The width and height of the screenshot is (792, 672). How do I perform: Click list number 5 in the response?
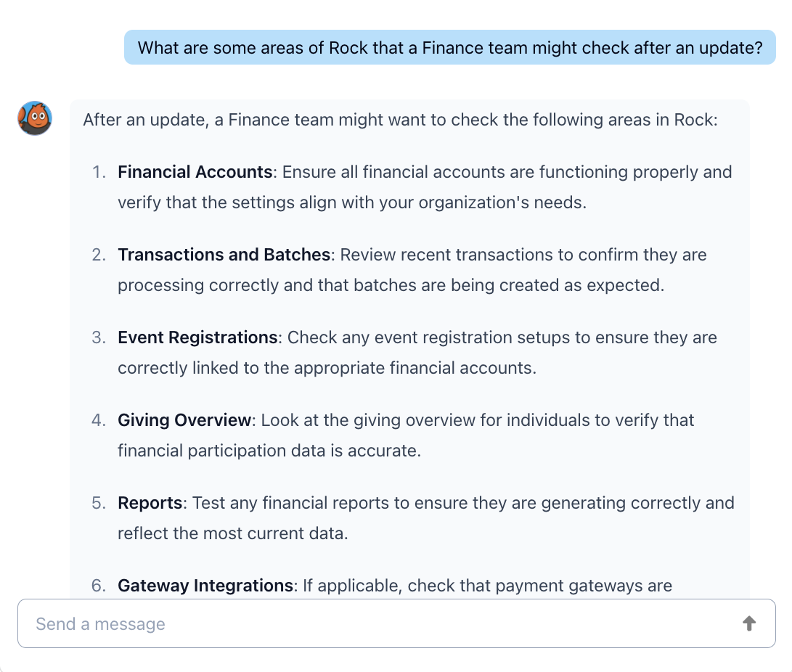[x=99, y=503]
